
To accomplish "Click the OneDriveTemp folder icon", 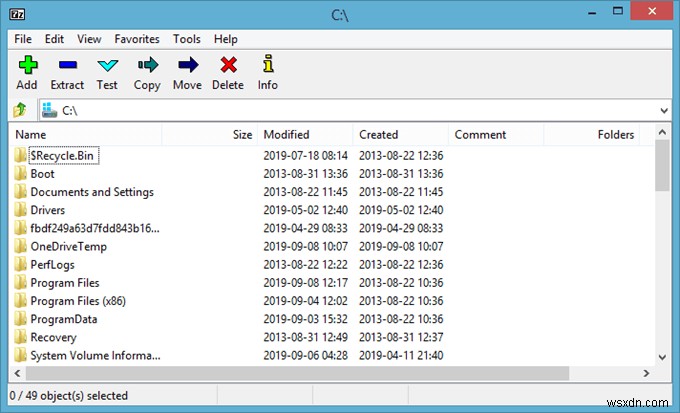I will [x=20, y=246].
